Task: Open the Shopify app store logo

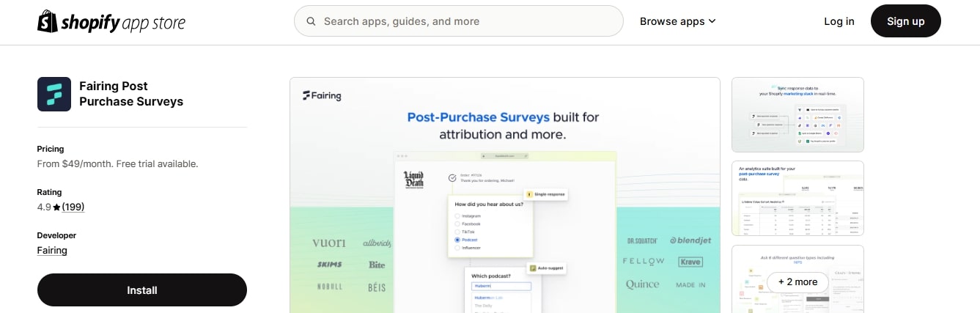Action: tap(111, 21)
